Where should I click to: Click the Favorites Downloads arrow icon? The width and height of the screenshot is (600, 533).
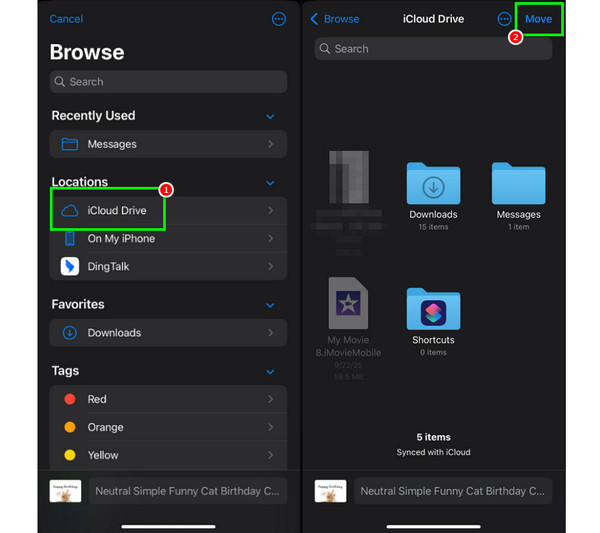70,333
